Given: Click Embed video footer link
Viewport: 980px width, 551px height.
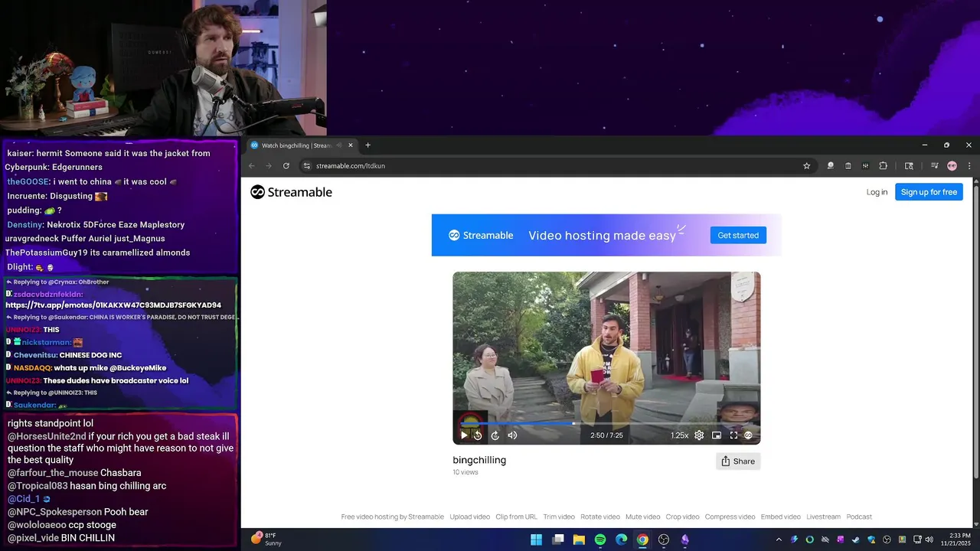Looking at the screenshot, I should click(781, 517).
